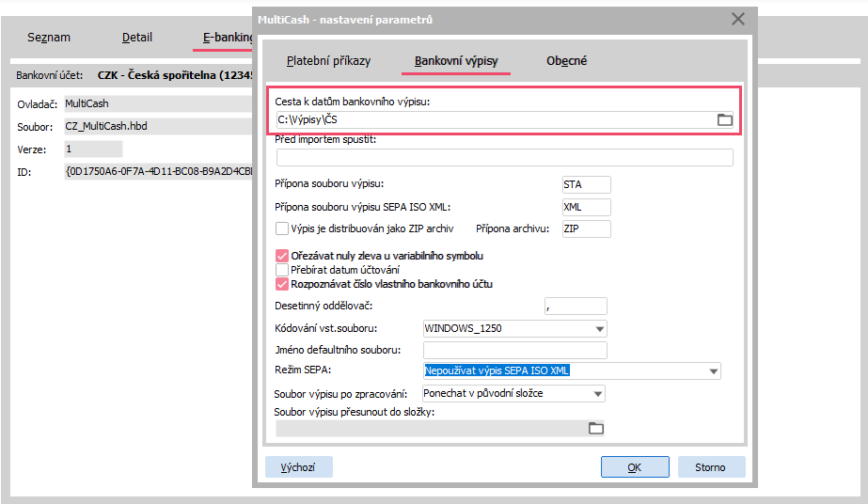
Task: Switch to 'Platební příkazy' tab
Action: [328, 61]
